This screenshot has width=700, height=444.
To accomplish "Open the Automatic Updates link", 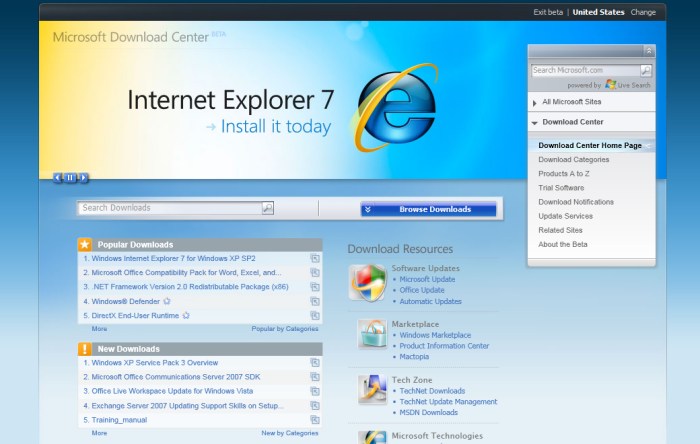I will tap(430, 302).
